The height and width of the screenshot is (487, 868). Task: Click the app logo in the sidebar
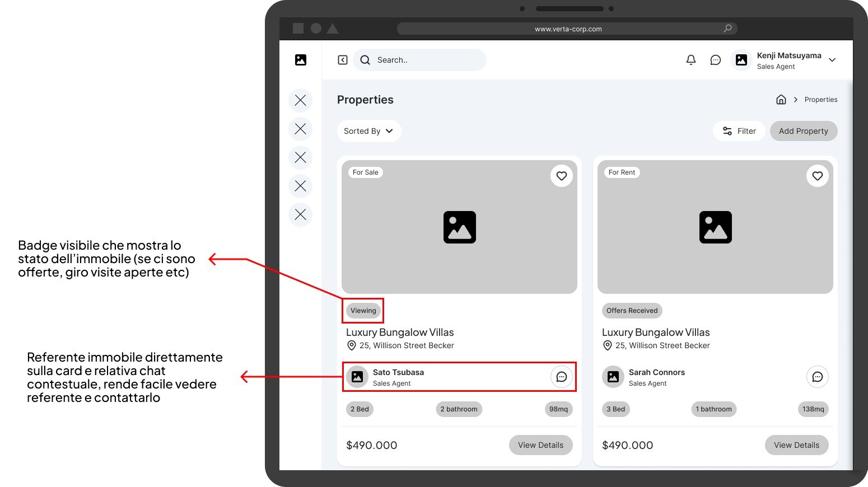click(x=301, y=60)
